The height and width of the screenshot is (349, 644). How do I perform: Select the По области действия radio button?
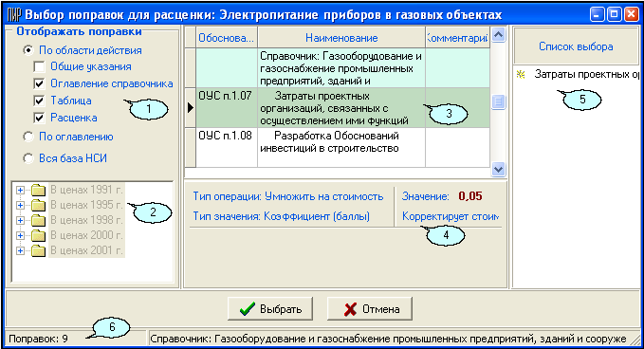[x=28, y=50]
